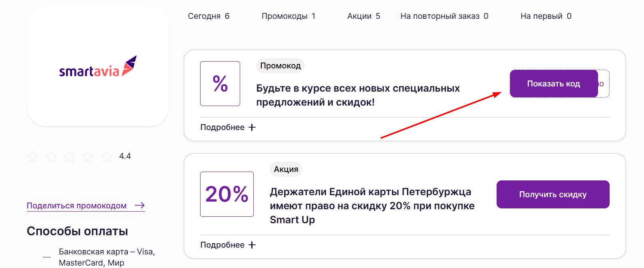
Task: Expand Подробнее on the 20% Акция card
Action: click(x=222, y=244)
